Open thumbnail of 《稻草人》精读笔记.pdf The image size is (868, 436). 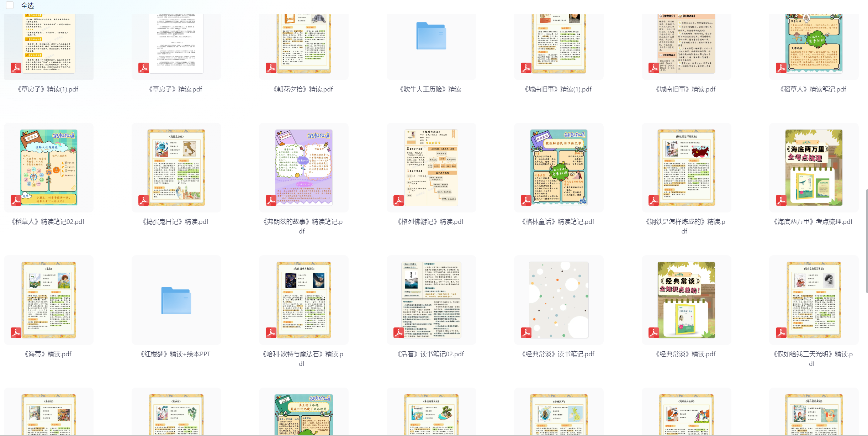814,43
